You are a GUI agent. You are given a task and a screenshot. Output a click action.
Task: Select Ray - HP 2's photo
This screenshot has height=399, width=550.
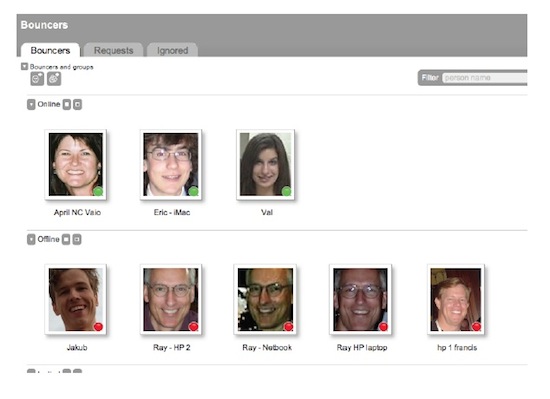[171, 299]
